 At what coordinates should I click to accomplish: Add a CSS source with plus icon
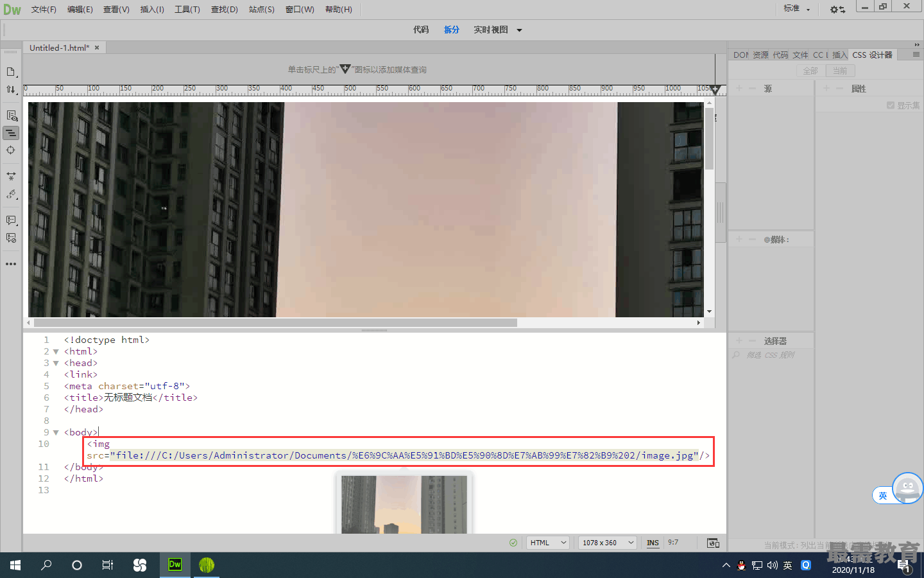[x=739, y=89]
